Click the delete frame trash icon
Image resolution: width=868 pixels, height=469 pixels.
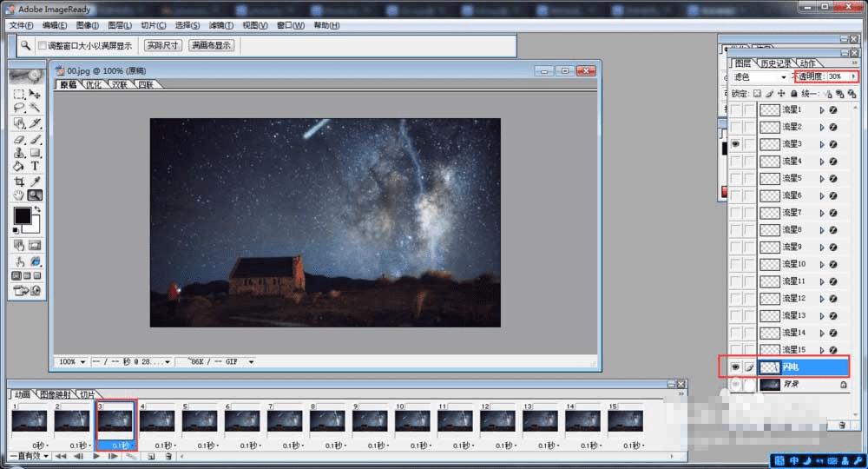coord(168,456)
